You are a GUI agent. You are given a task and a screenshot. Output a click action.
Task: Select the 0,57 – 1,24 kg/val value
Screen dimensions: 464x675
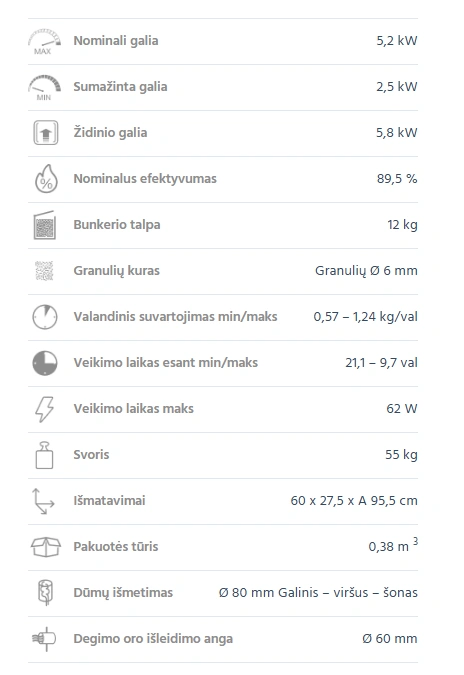[x=365, y=317]
